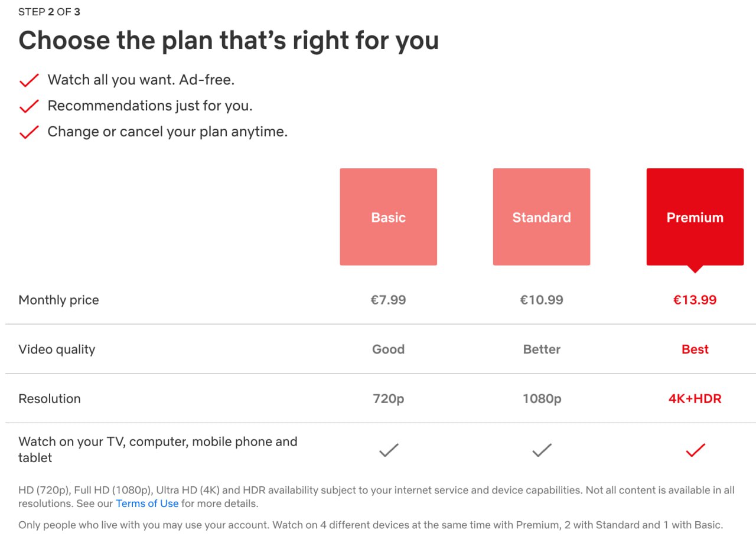This screenshot has width=756, height=543.
Task: Click the €10.99 Standard monthly price
Action: (542, 300)
